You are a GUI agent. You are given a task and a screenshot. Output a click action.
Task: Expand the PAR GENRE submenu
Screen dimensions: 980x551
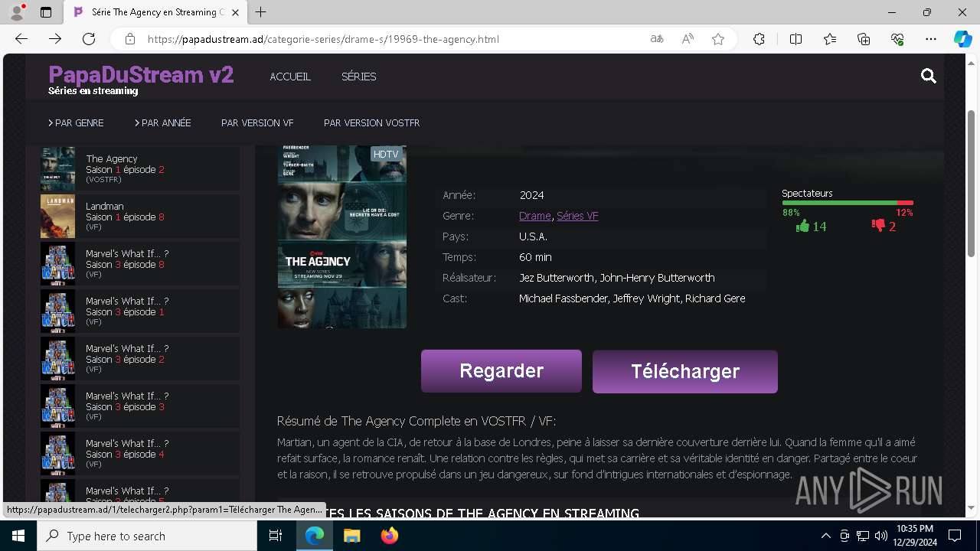point(76,122)
